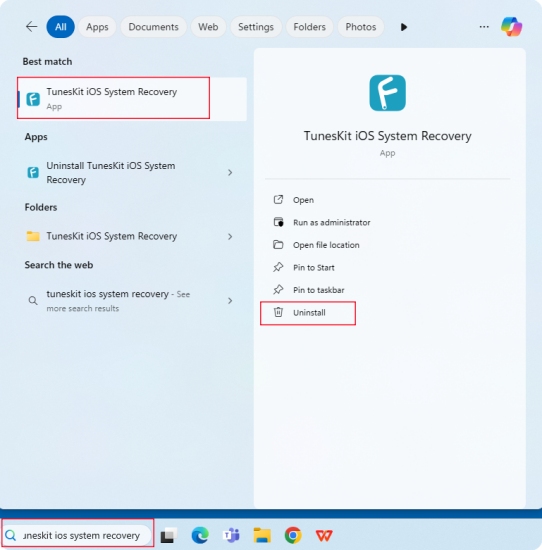Click the folder icon beside Open file location
The width and height of the screenshot is (542, 550).
278,244
